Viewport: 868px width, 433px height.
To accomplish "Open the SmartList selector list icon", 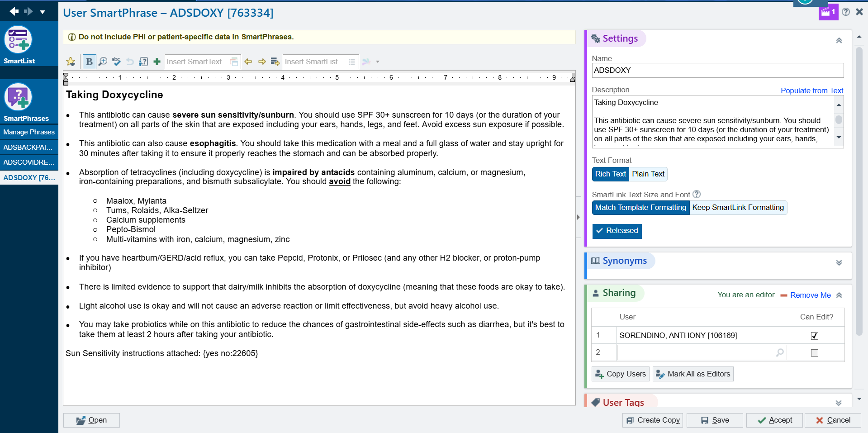I will 352,62.
